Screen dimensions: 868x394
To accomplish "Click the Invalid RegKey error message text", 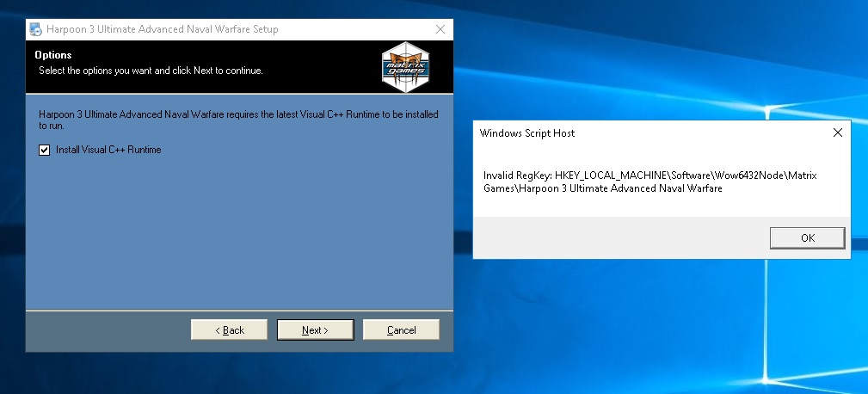I will point(649,182).
